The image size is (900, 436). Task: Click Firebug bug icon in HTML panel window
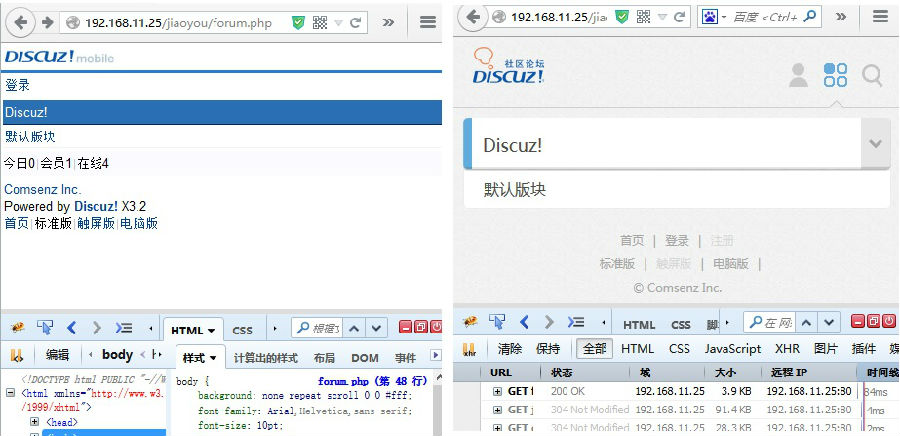pos(18,328)
